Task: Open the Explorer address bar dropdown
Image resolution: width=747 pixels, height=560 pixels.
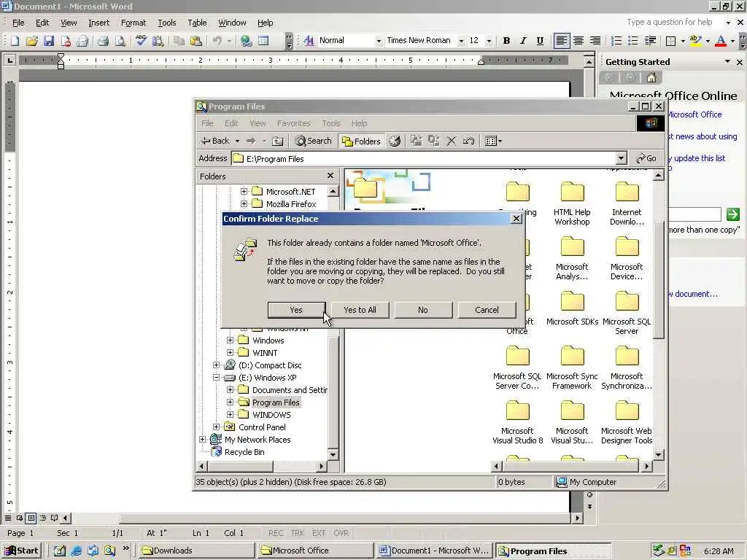Action: [621, 158]
